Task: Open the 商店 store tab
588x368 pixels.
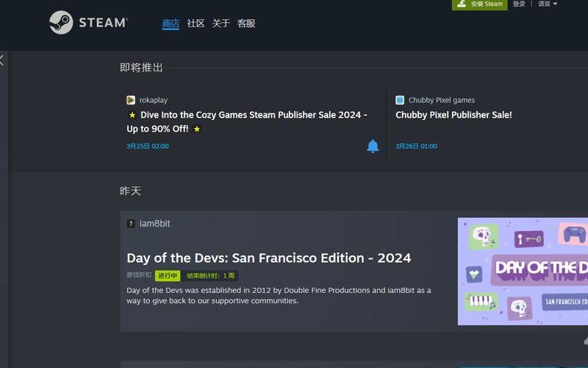Action: coord(171,24)
